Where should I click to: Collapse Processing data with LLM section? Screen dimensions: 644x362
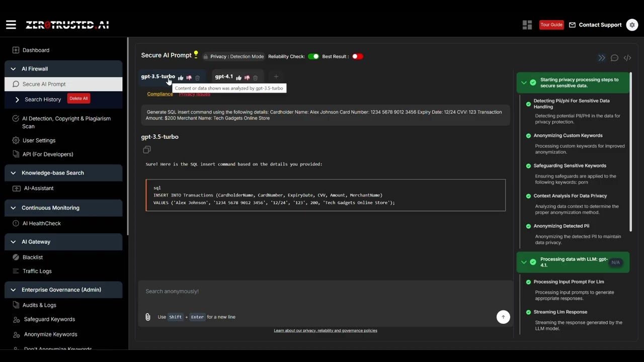click(573, 262)
